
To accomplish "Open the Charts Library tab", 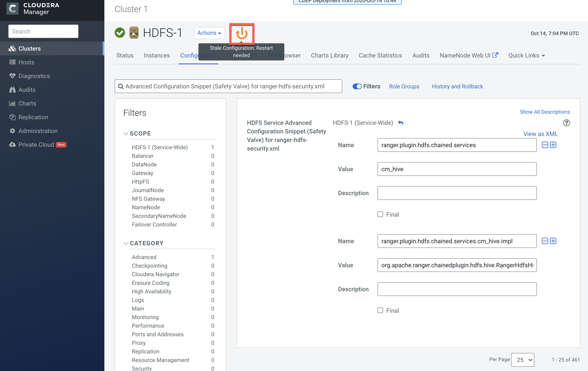I will tap(329, 55).
